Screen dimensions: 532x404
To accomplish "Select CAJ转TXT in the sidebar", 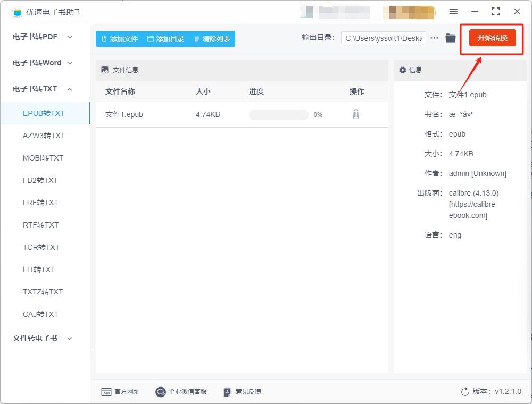I will pyautogui.click(x=41, y=315).
